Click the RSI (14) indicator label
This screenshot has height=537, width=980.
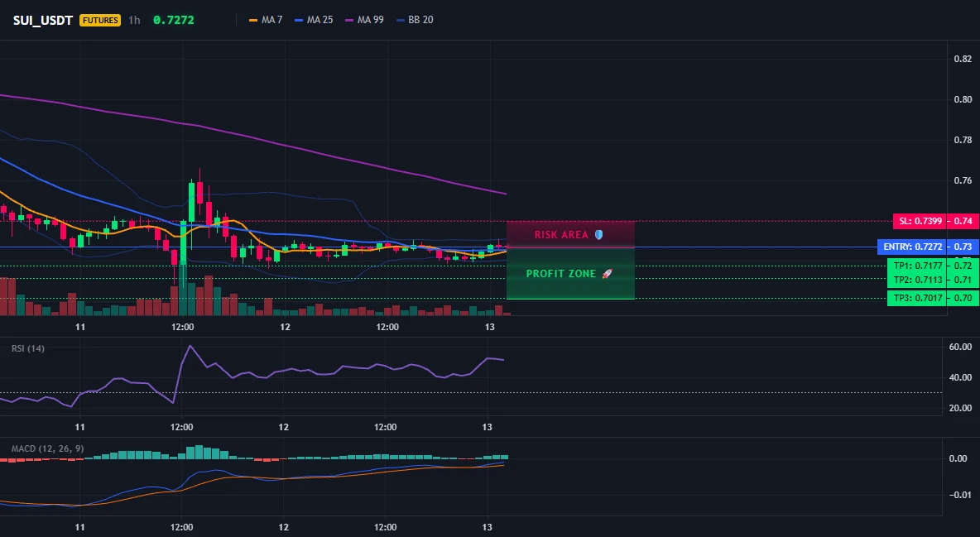28,348
